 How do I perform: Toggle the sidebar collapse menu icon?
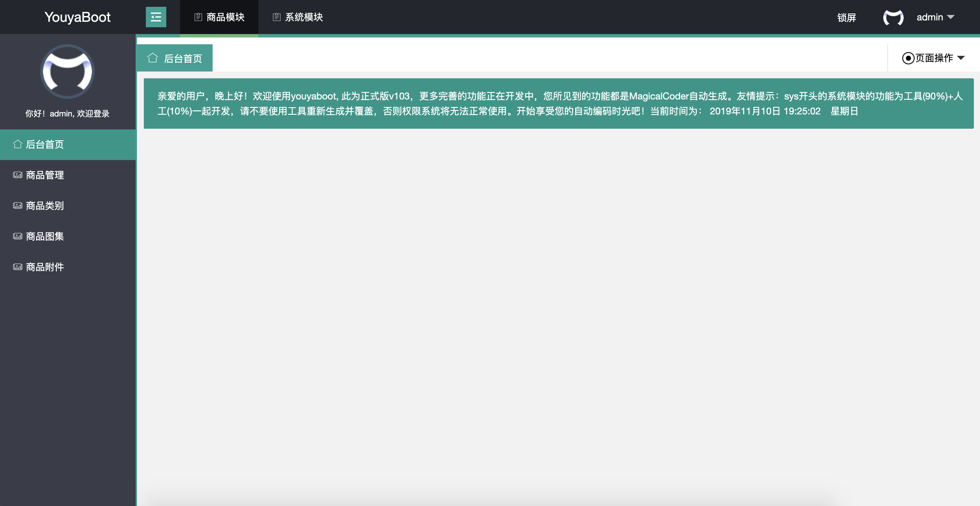156,17
